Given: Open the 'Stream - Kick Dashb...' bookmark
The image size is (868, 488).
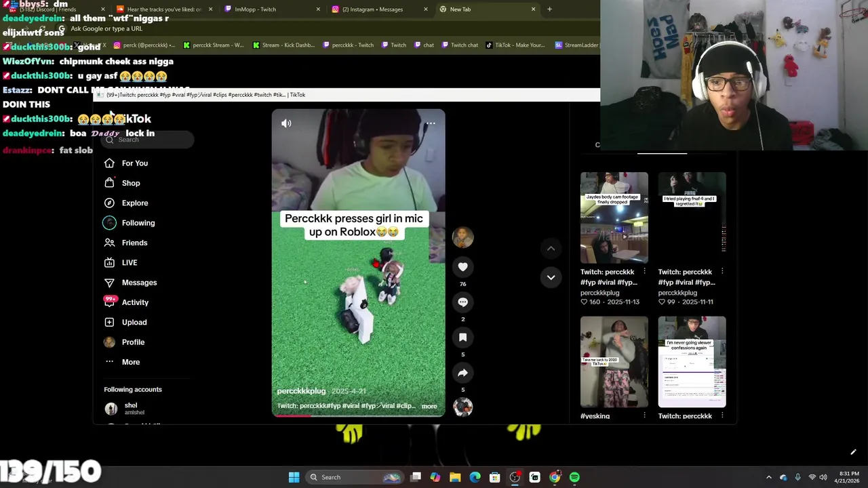Looking at the screenshot, I should point(283,45).
